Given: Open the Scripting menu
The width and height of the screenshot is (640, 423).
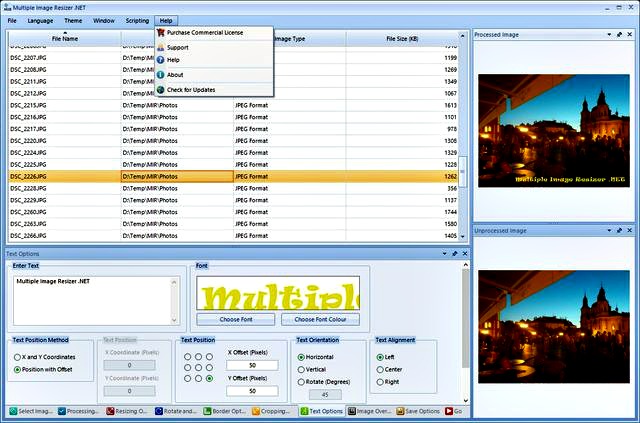Looking at the screenshot, I should pos(137,20).
